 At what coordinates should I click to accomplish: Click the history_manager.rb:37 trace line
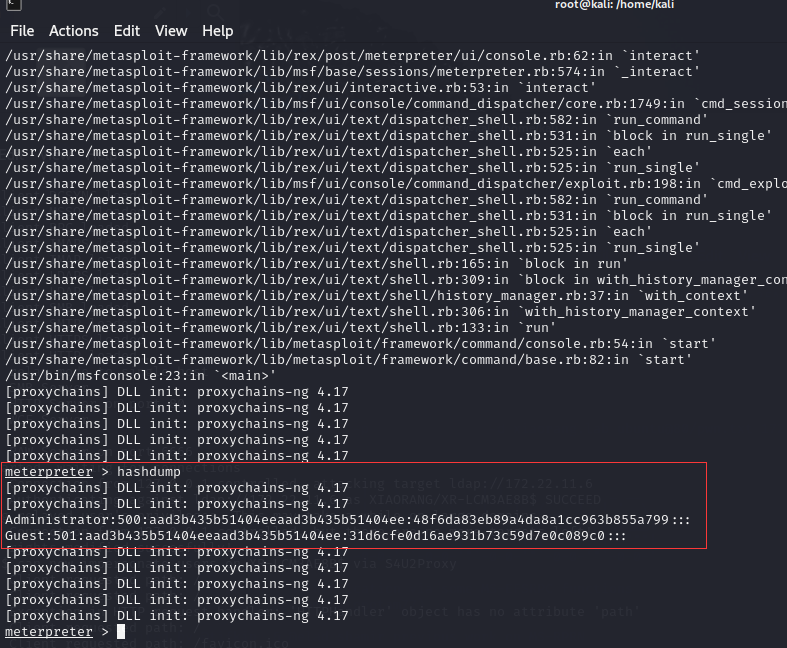click(376, 296)
